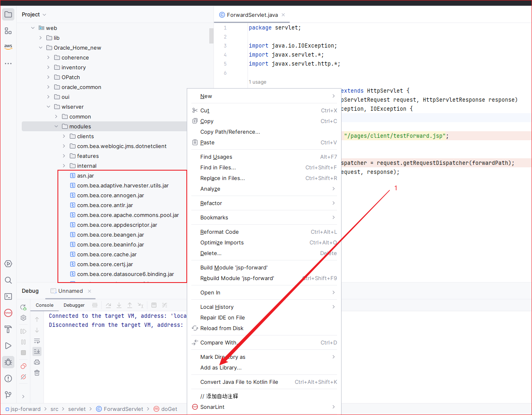
Task: Click the '1 usage' hint in editor
Action: click(257, 82)
